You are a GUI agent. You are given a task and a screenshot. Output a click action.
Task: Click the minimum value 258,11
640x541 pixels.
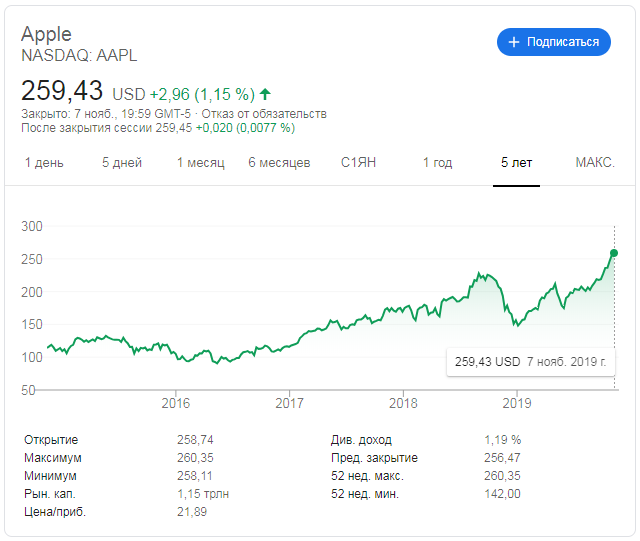coord(194,476)
